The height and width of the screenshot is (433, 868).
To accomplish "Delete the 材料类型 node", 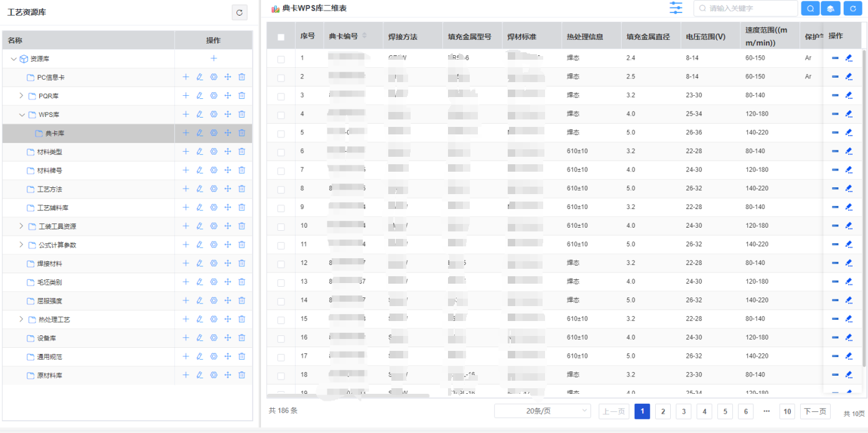I will tap(241, 152).
